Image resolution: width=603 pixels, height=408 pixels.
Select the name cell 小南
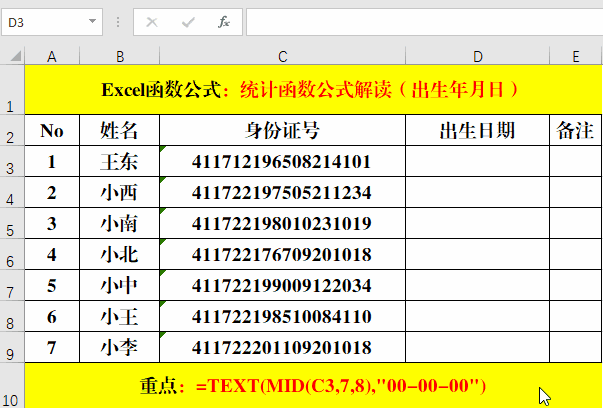(x=120, y=223)
